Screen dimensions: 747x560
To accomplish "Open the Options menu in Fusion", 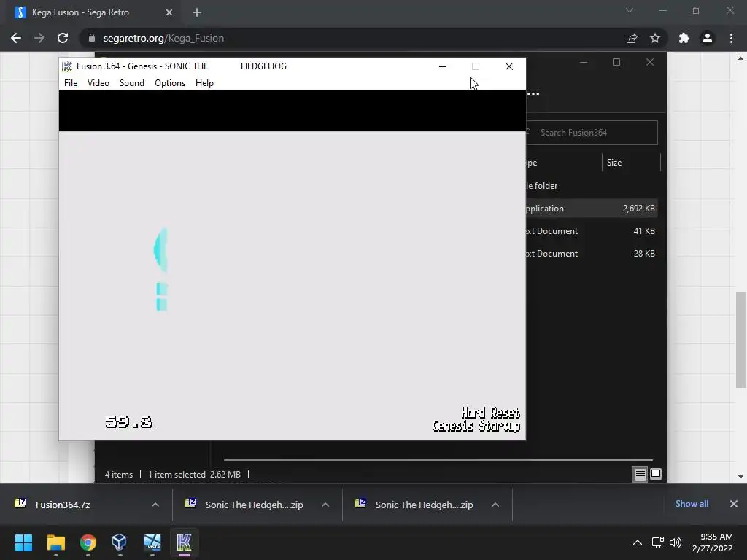I will coord(169,83).
